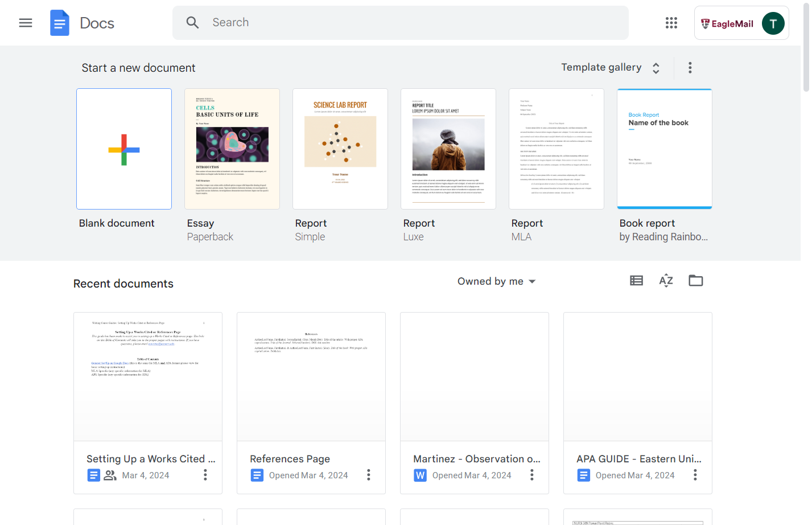Image resolution: width=812 pixels, height=525 pixels.
Task: Click the 'by Reading Rainbo...' subtitle
Action: click(x=663, y=237)
